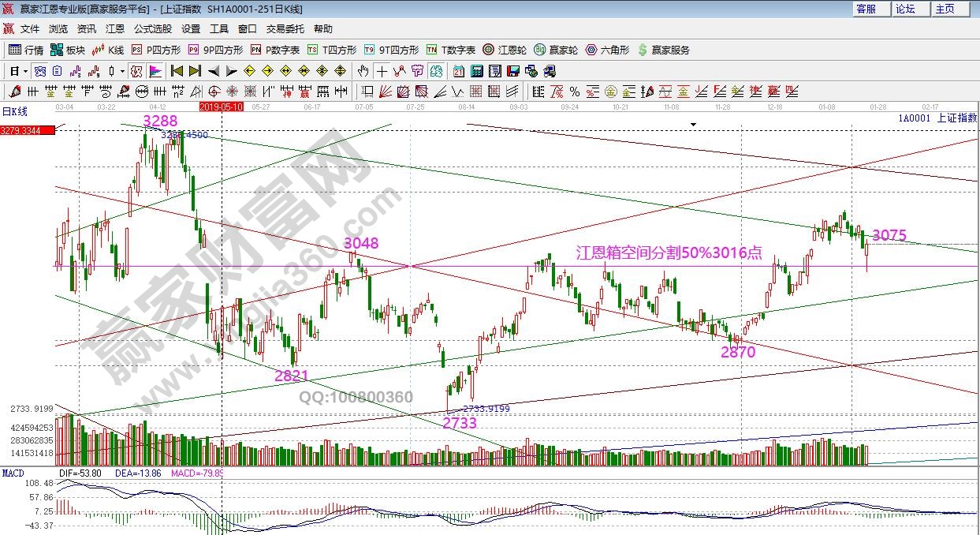Click the small triangle marker above chart
The image size is (980, 535).
tap(693, 125)
